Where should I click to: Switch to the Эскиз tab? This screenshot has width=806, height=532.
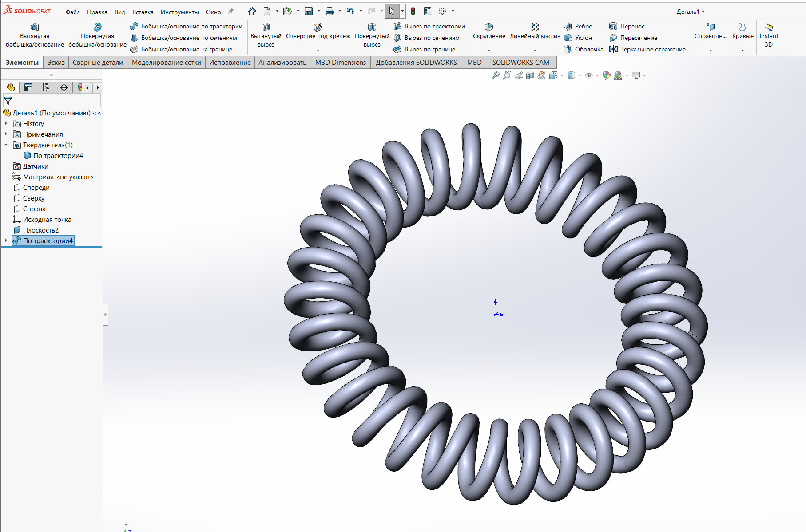click(x=56, y=63)
